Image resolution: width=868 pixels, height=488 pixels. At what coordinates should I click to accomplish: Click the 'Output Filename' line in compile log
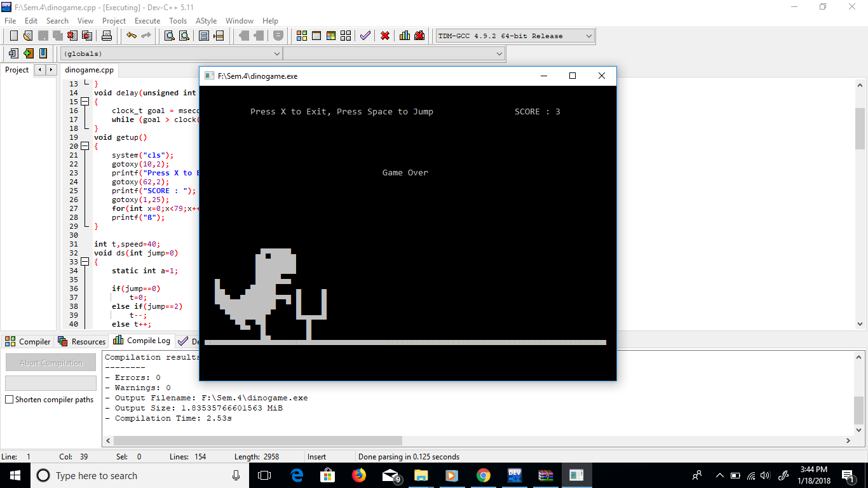point(207,398)
